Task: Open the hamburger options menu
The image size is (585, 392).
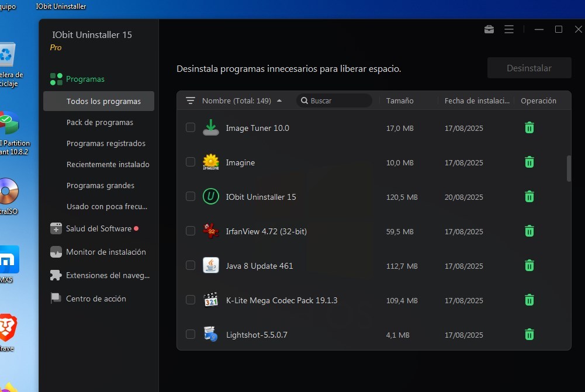Action: (x=509, y=29)
